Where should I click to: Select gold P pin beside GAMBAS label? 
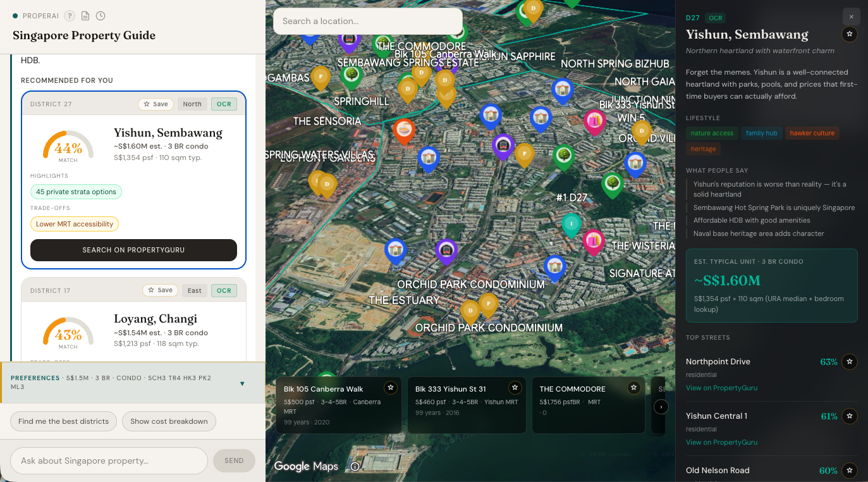(x=321, y=78)
